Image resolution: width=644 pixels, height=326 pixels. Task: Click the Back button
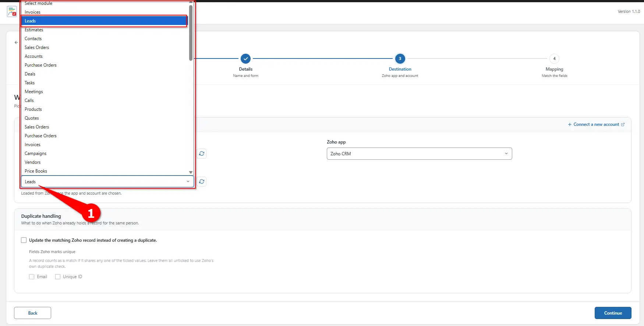pyautogui.click(x=32, y=313)
